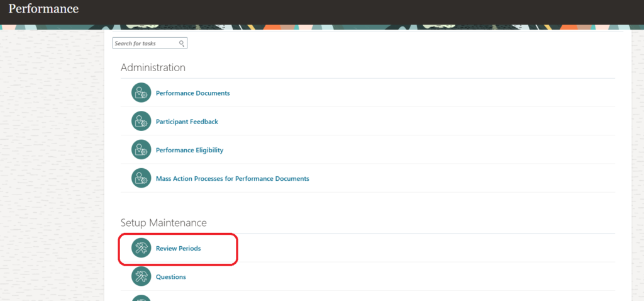Focus the Search for tasks field

[145, 43]
